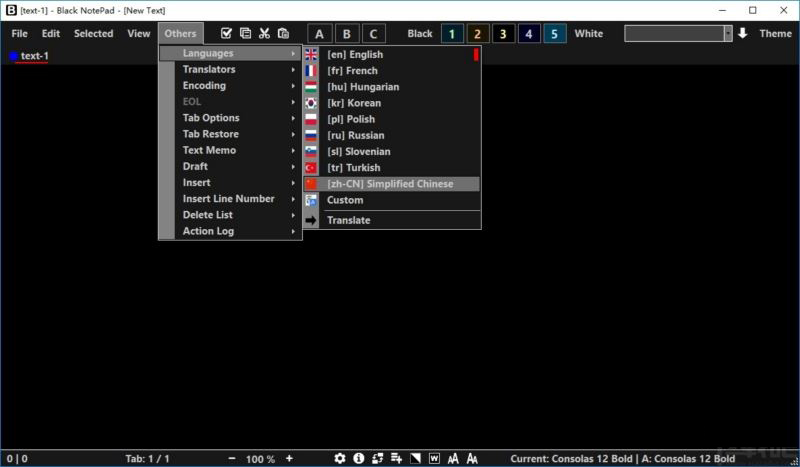Open settings via the gear icon

point(340,458)
